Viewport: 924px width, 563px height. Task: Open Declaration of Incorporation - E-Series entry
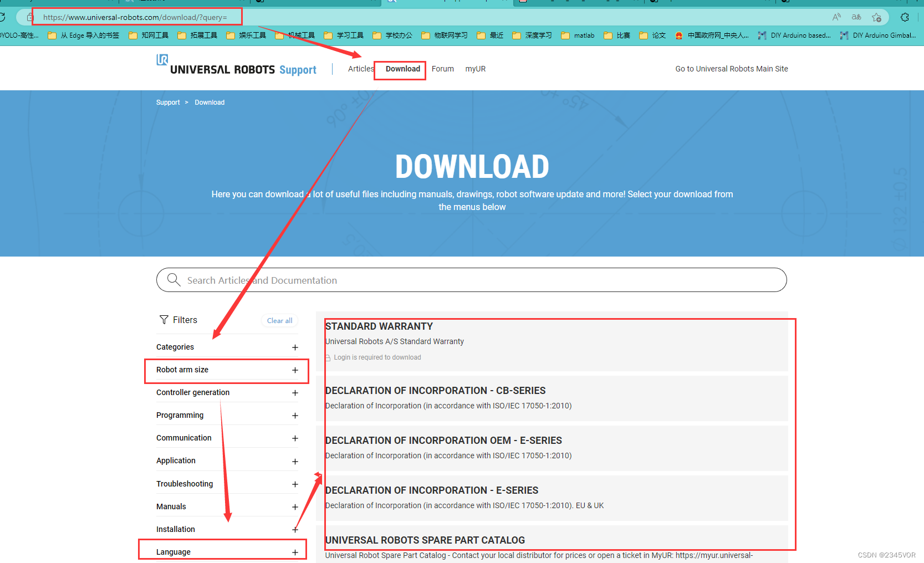pyautogui.click(x=552, y=498)
